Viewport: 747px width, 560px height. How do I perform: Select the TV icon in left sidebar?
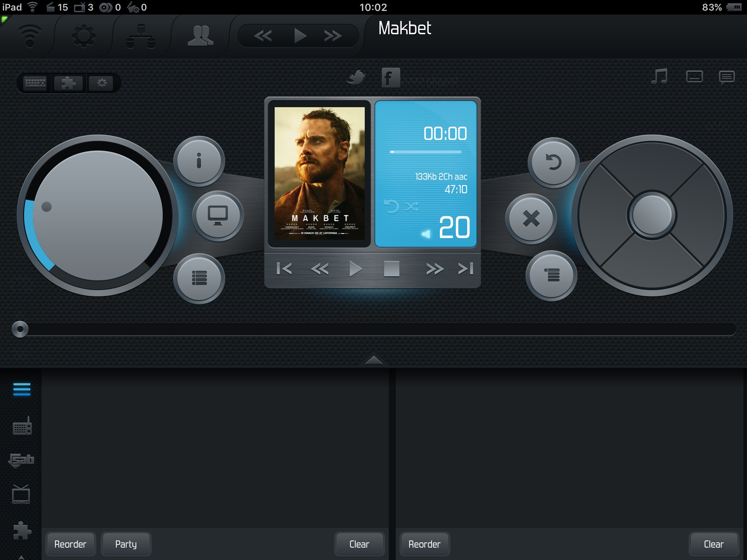21,494
